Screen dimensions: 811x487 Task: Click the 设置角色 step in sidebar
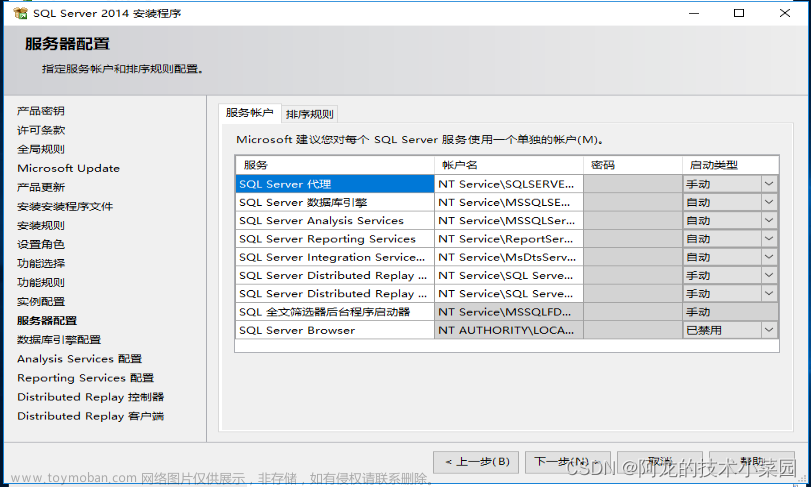coord(41,244)
